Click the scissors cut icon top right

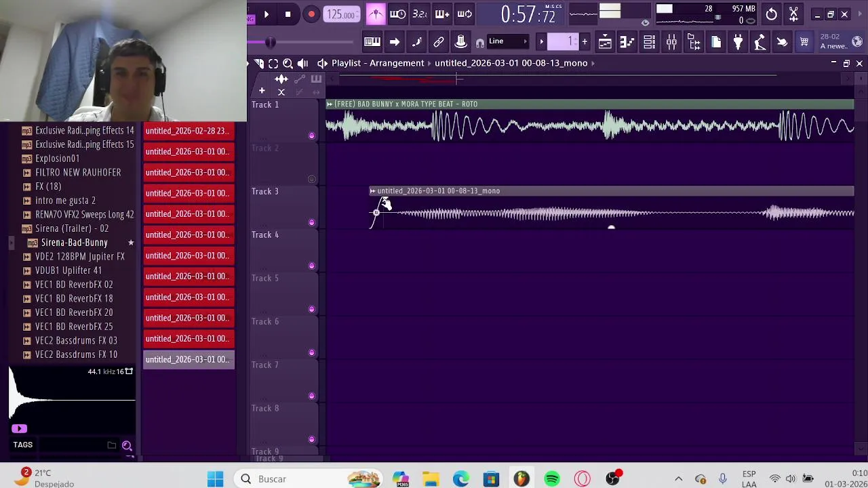(x=793, y=14)
